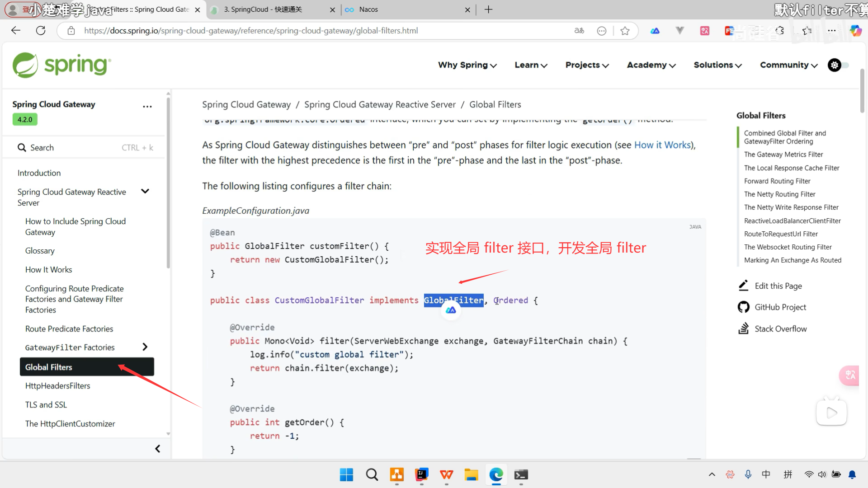Open the Why Spring dropdown menu
The height and width of the screenshot is (488, 868).
point(467,65)
